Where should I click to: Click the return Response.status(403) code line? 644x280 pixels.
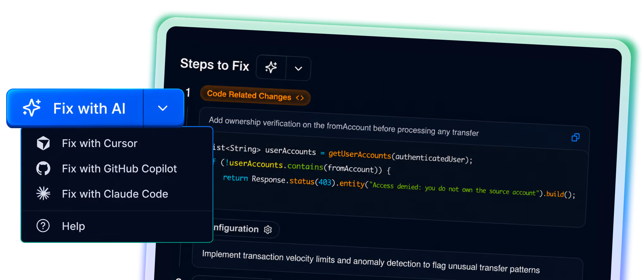click(399, 186)
